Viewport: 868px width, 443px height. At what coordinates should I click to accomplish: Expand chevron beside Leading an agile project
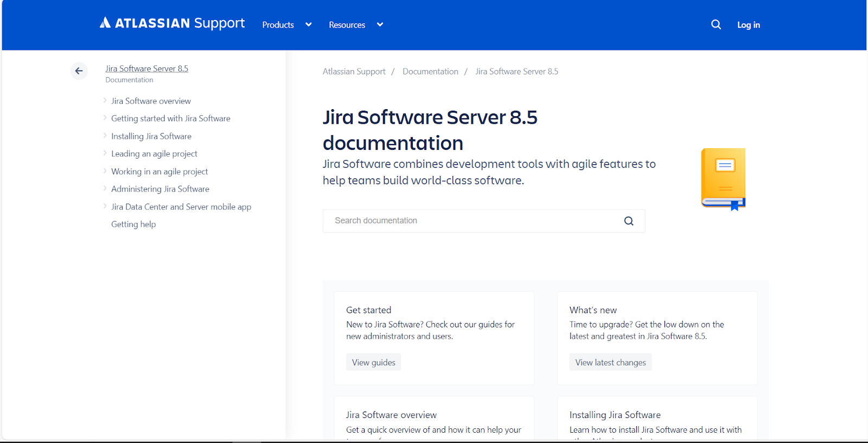click(105, 153)
